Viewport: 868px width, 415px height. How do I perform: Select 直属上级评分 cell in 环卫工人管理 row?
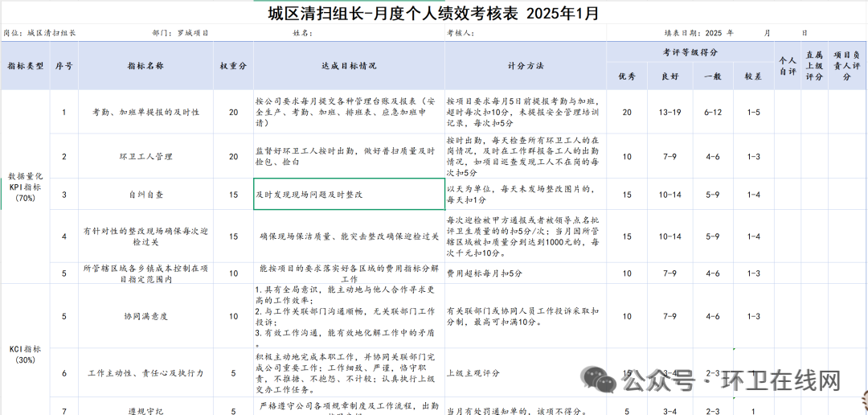pyautogui.click(x=814, y=156)
